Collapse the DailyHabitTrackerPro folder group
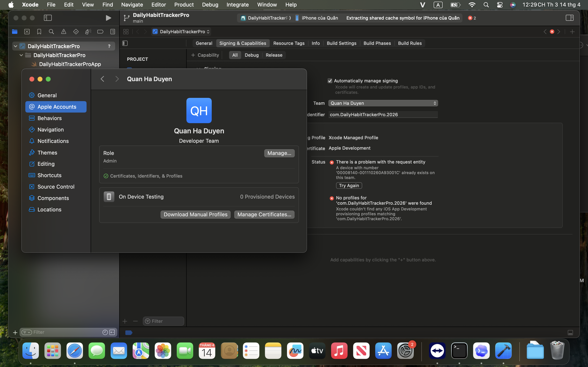Viewport: 588px width, 367px height. pos(21,55)
